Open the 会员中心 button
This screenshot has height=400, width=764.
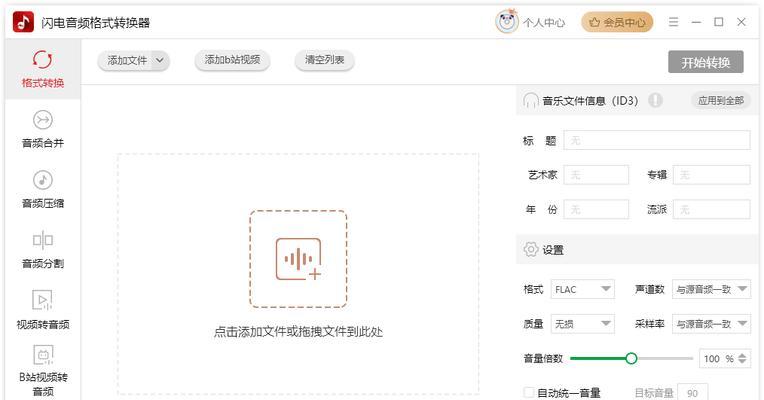[617, 22]
